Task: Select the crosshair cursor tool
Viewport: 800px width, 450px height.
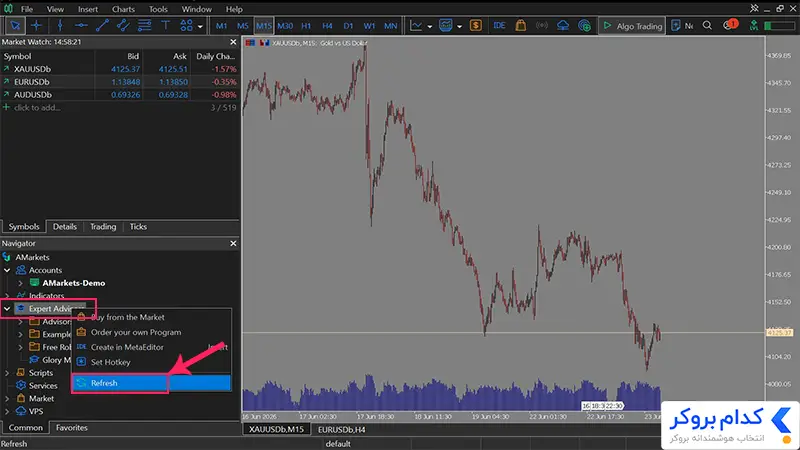Action: [36, 25]
